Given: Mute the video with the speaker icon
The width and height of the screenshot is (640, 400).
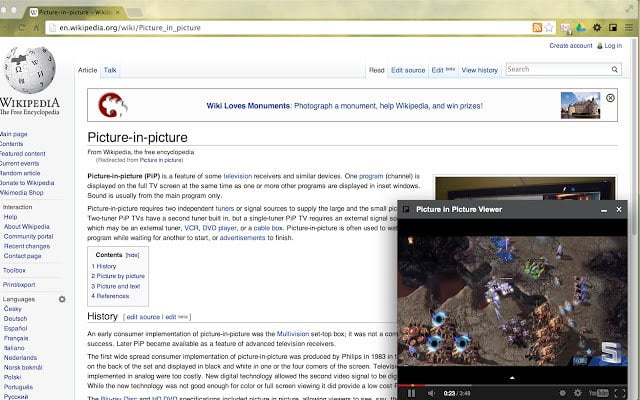Looking at the screenshot, I should tap(430, 393).
